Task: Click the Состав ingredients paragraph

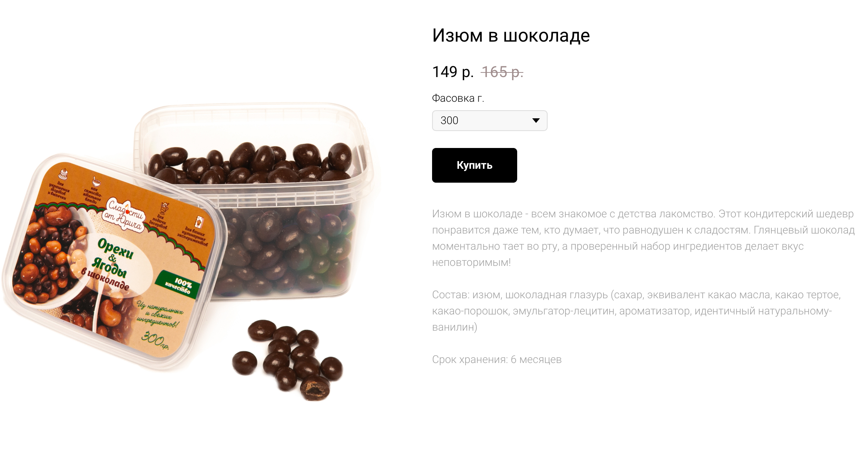Action: click(636, 311)
